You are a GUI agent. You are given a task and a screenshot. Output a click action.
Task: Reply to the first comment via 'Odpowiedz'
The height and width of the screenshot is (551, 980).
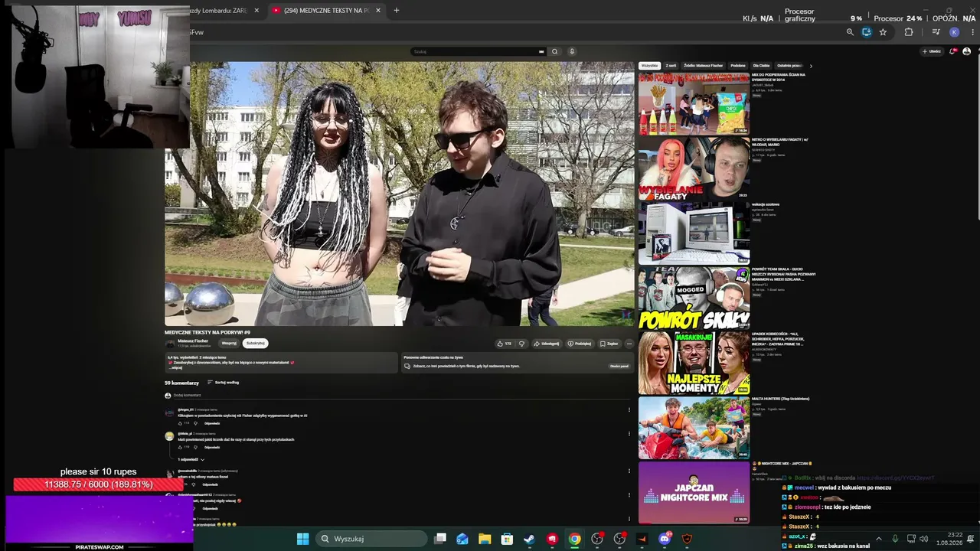(x=212, y=423)
